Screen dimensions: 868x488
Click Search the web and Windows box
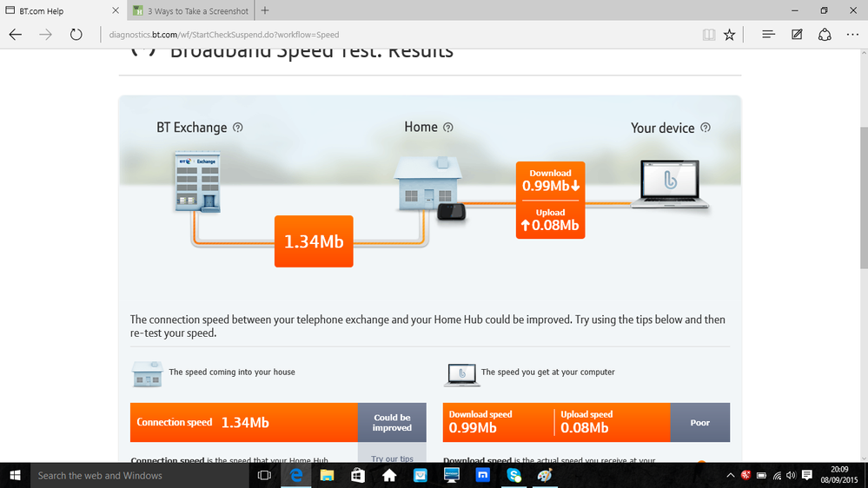140,475
